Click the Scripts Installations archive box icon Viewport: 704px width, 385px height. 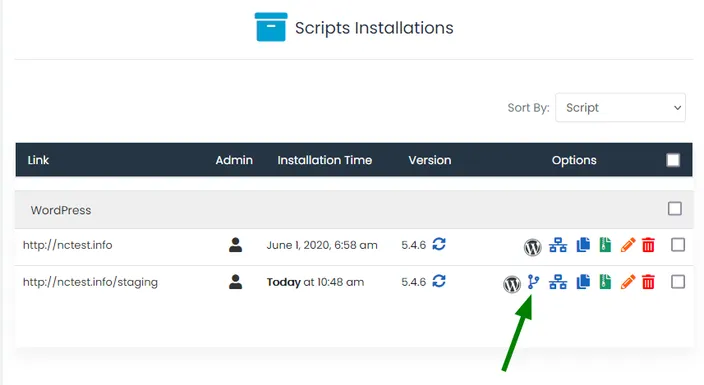[x=271, y=27]
